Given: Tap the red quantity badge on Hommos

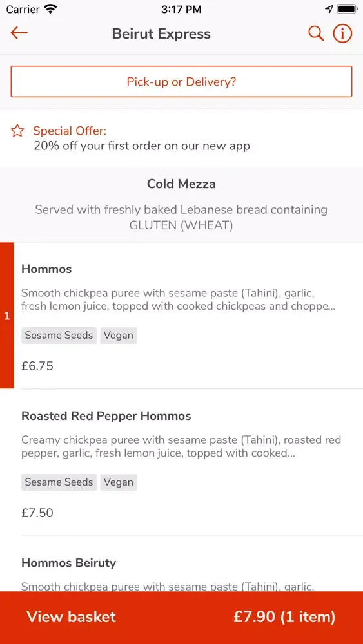Looking at the screenshot, I should tap(7, 316).
